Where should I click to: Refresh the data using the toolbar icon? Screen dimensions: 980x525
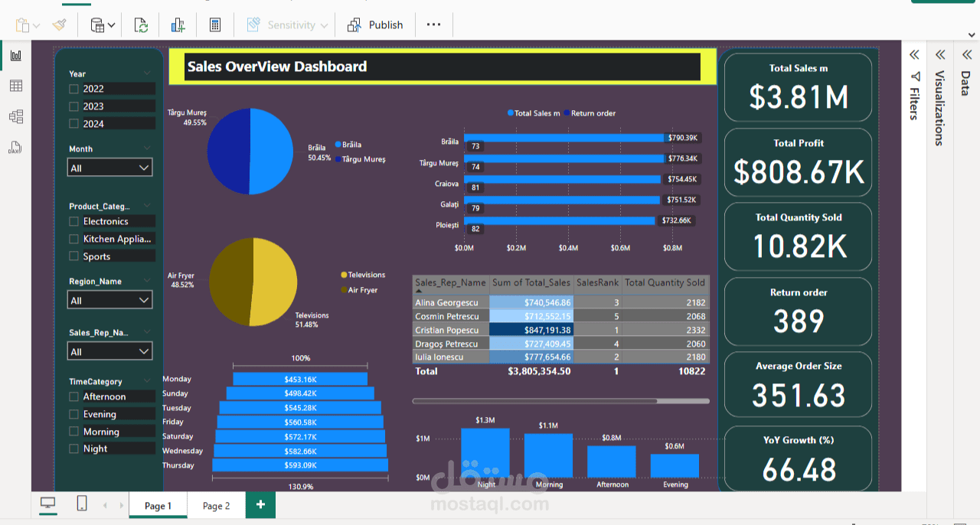[141, 24]
